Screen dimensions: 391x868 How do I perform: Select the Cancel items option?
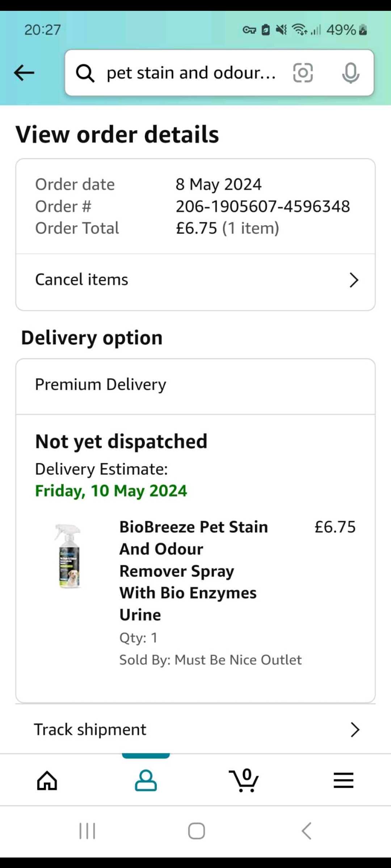(x=195, y=280)
